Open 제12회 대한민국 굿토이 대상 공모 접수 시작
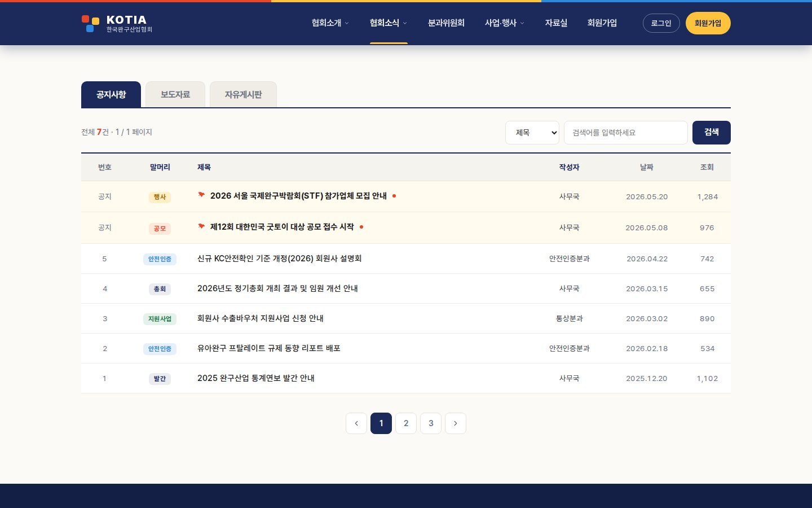 (x=282, y=227)
